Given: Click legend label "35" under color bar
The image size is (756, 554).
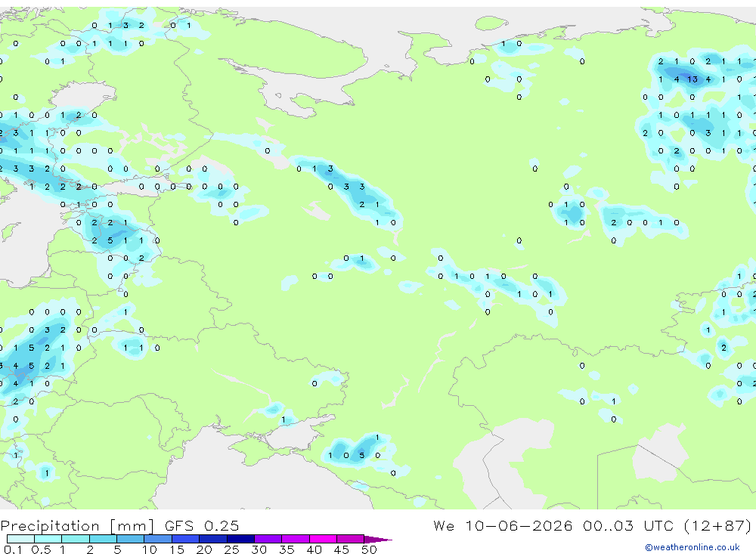Looking at the screenshot, I should coord(287,549).
